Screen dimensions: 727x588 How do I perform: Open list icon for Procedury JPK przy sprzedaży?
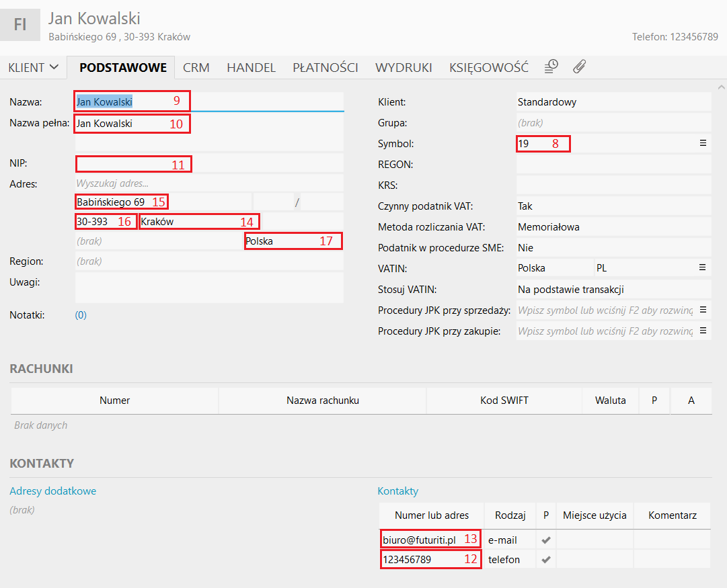703,310
